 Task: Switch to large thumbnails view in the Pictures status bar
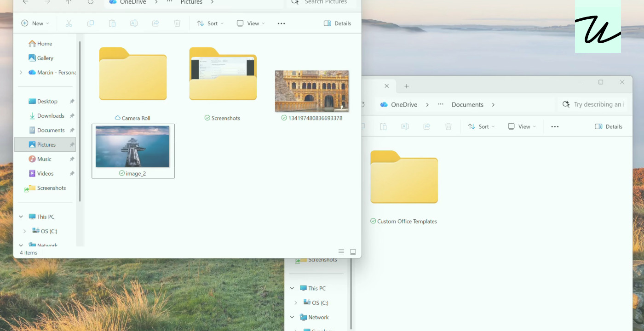click(353, 252)
